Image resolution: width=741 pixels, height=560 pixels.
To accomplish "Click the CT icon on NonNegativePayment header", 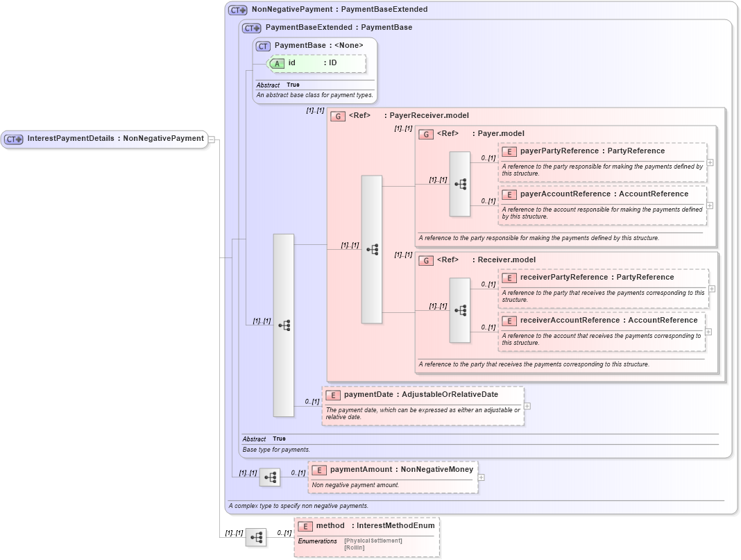I will pyautogui.click(x=237, y=9).
